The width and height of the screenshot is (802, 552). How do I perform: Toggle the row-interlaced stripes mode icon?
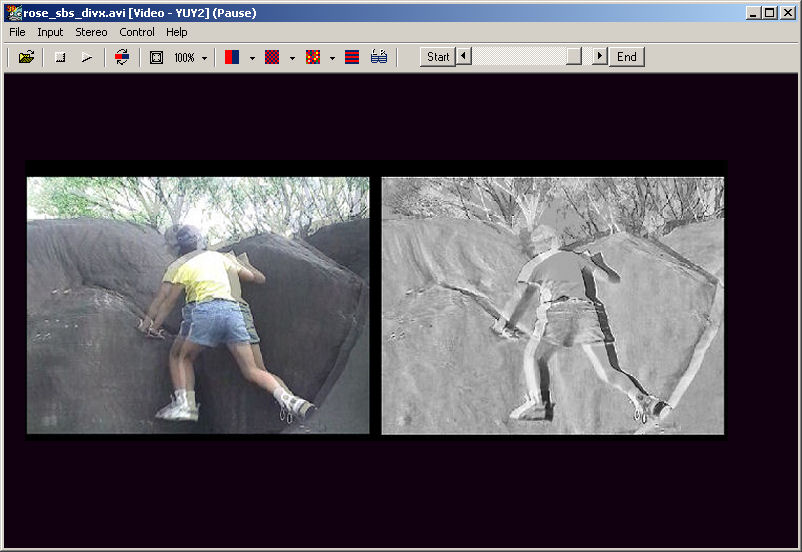click(x=352, y=57)
